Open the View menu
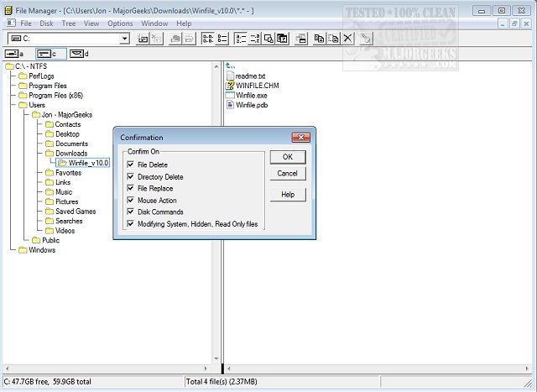Screen dimensions: 537x392 (x=91, y=24)
